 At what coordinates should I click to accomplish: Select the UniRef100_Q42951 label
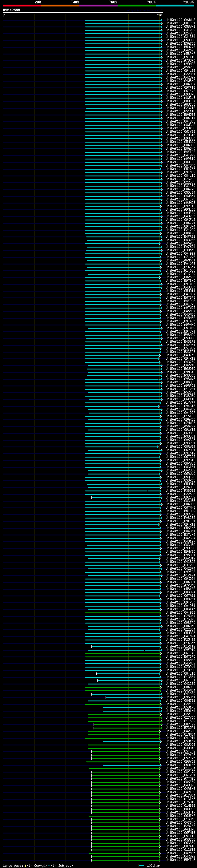pos(180,345)
